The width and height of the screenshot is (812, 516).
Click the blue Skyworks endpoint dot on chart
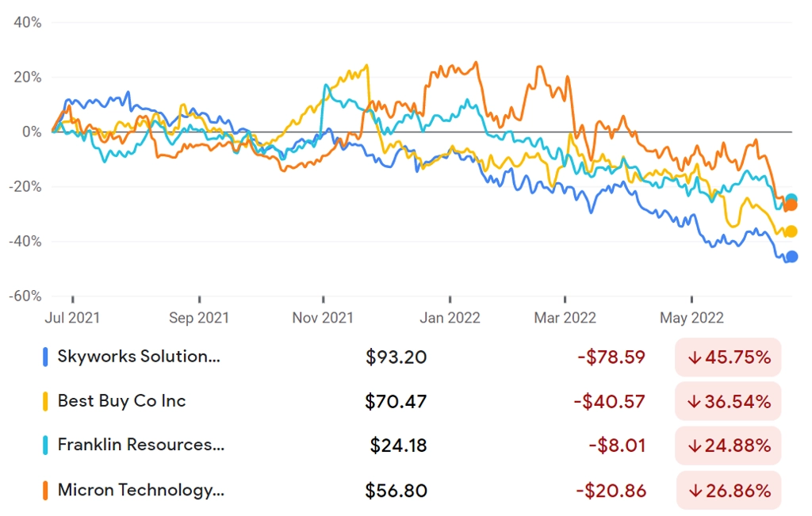792,256
